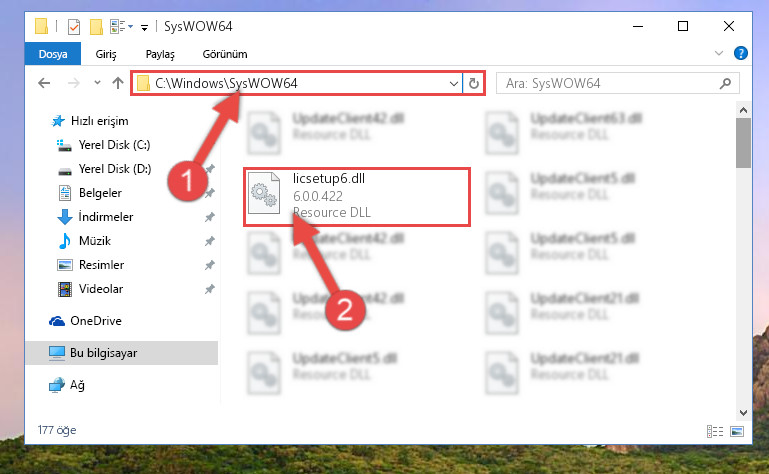Click the Properties checkmark icon in title bar
Viewport: 769px width, 474px height.
click(x=74, y=26)
